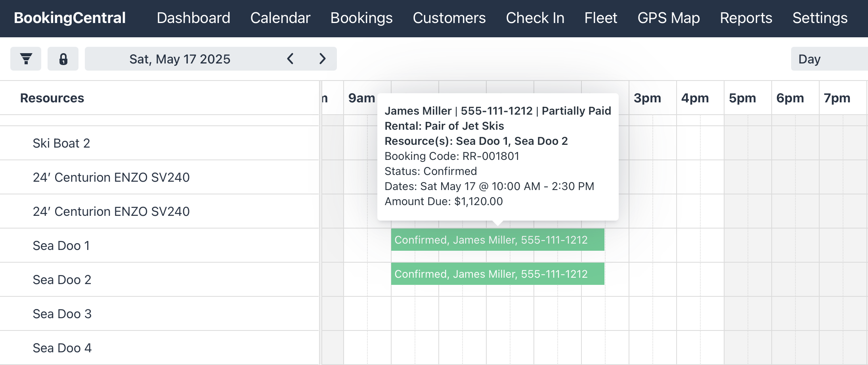Image resolution: width=868 pixels, height=365 pixels.
Task: Open the Bookings menu item
Action: (361, 18)
